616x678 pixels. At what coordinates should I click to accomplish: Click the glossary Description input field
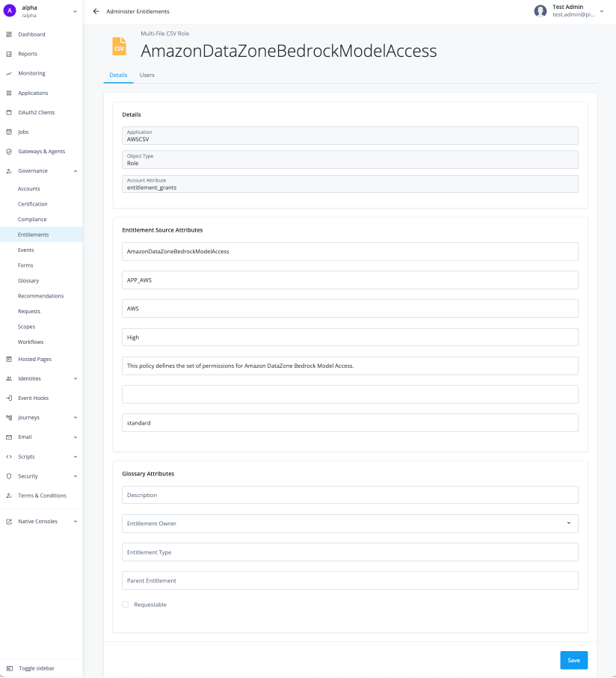(350, 495)
